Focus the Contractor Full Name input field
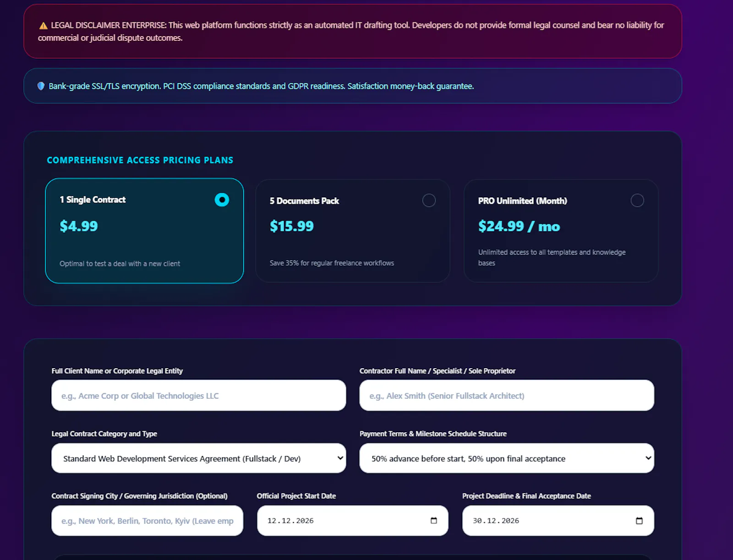The image size is (733, 560). click(x=507, y=396)
